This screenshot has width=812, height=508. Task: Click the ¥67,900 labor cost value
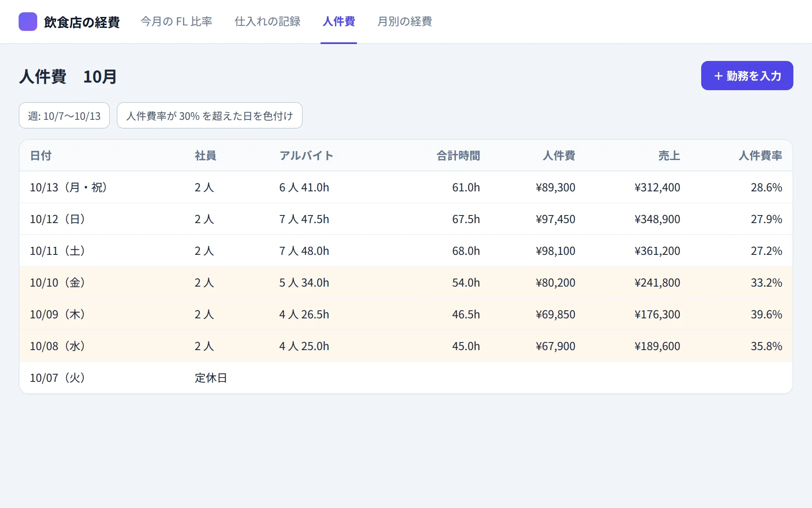(x=555, y=346)
